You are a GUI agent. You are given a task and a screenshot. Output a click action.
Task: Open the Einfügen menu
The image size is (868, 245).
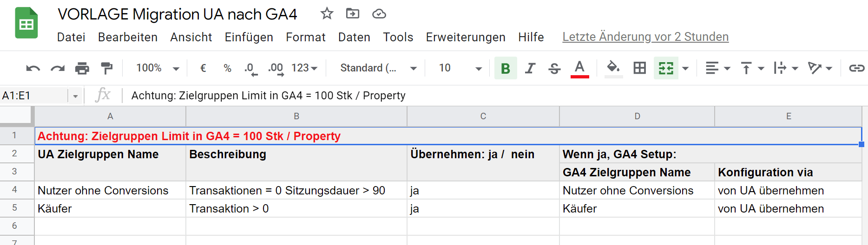point(249,37)
